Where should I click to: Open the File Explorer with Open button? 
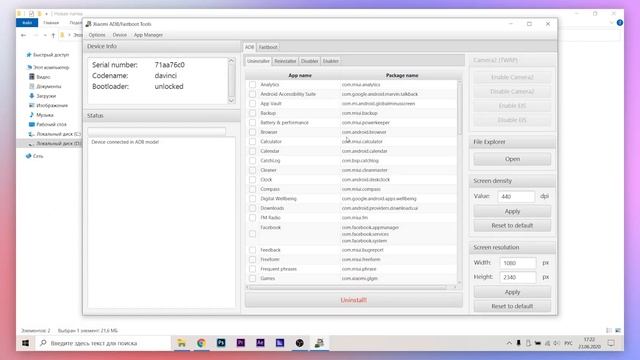(x=512, y=159)
